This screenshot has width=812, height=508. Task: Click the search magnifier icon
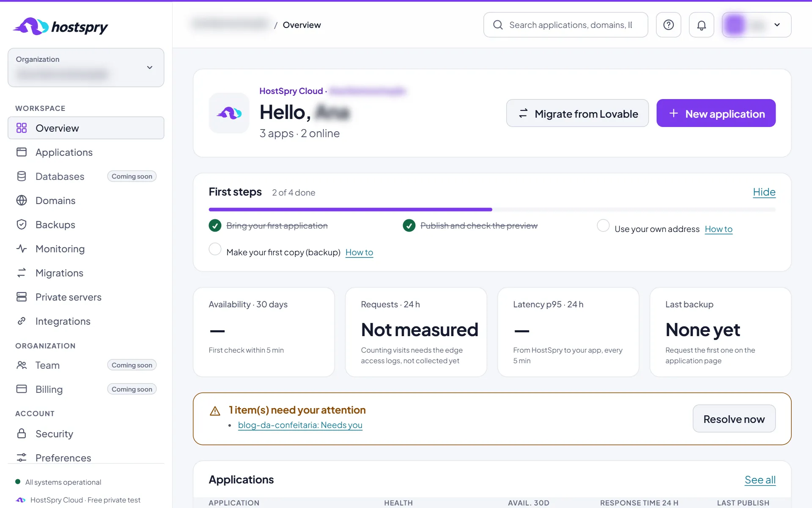coord(498,25)
